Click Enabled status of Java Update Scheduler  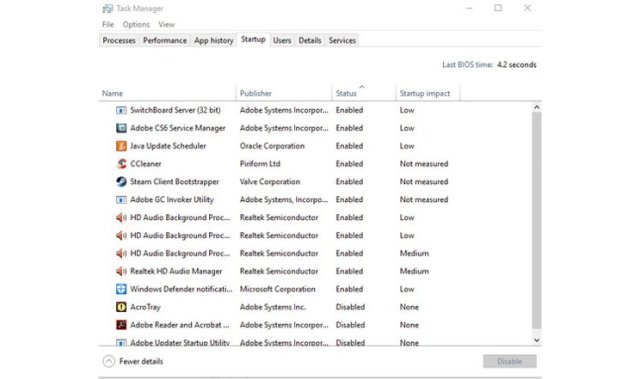pyautogui.click(x=349, y=146)
